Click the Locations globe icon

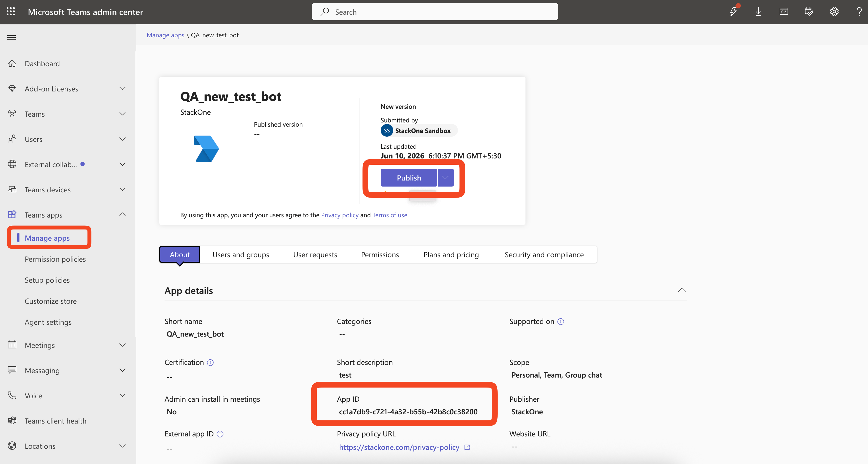point(12,446)
